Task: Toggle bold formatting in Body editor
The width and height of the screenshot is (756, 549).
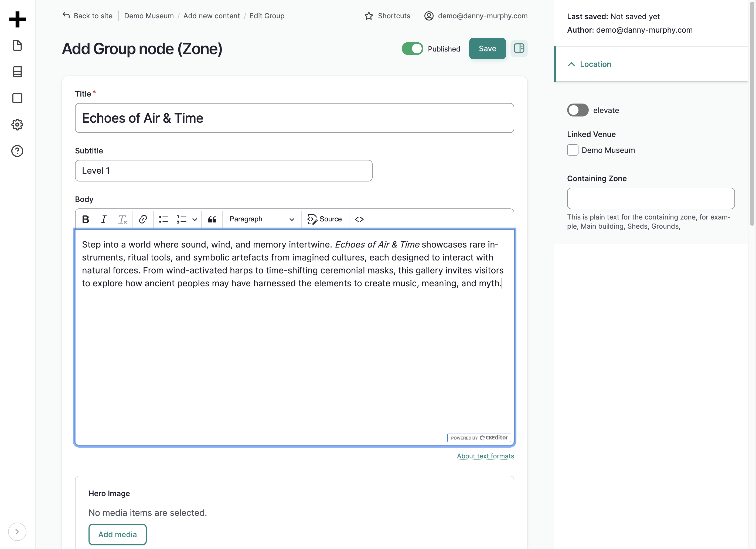Action: click(86, 219)
